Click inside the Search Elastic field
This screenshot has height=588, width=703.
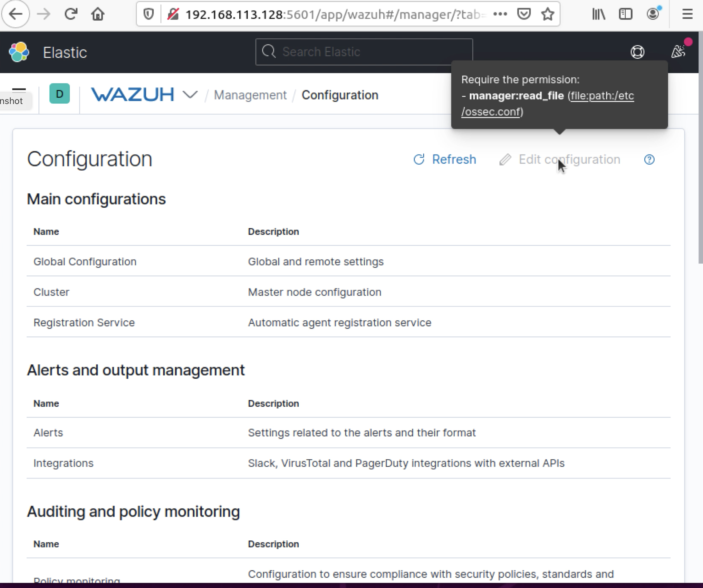tap(364, 52)
